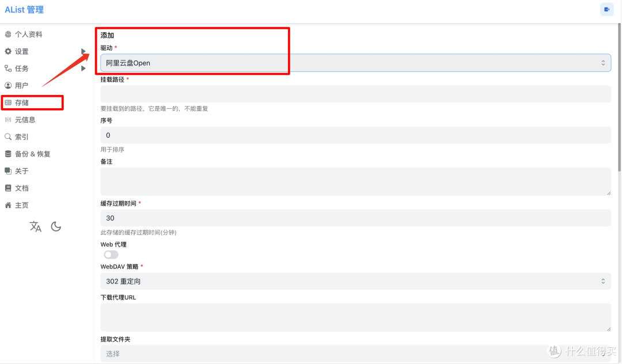Image resolution: width=622 pixels, height=364 pixels.
Task: Click the hint text 用于排序
Action: pos(112,150)
